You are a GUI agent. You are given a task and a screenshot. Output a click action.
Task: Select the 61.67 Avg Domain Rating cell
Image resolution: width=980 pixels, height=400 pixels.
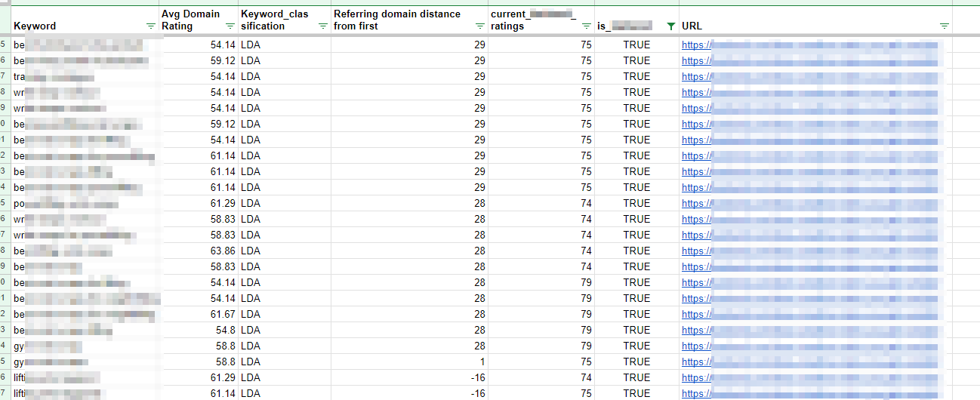coord(199,314)
